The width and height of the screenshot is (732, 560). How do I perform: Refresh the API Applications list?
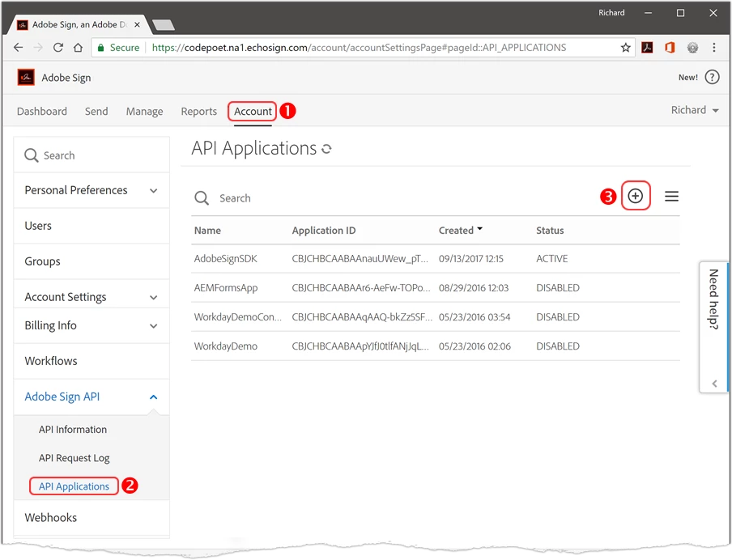[327, 150]
